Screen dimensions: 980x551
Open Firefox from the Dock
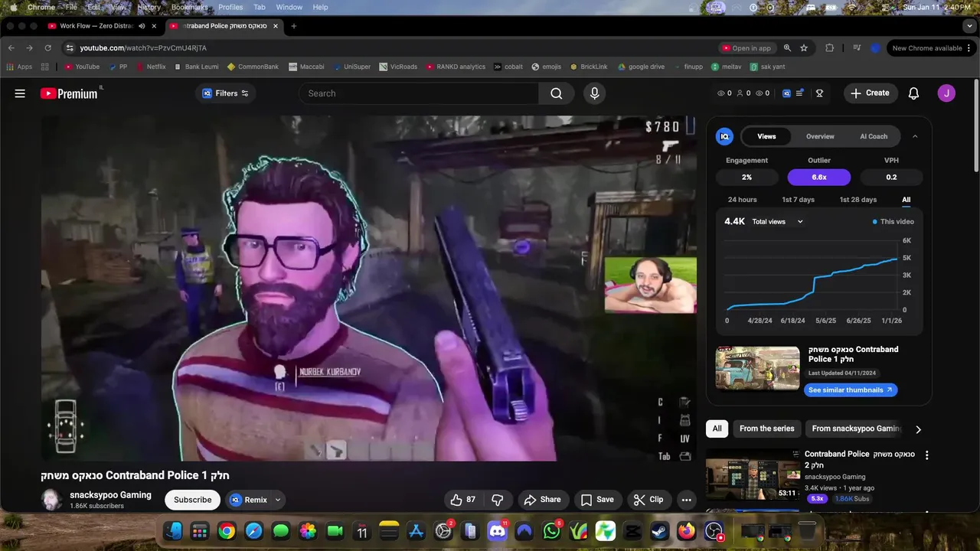click(687, 530)
